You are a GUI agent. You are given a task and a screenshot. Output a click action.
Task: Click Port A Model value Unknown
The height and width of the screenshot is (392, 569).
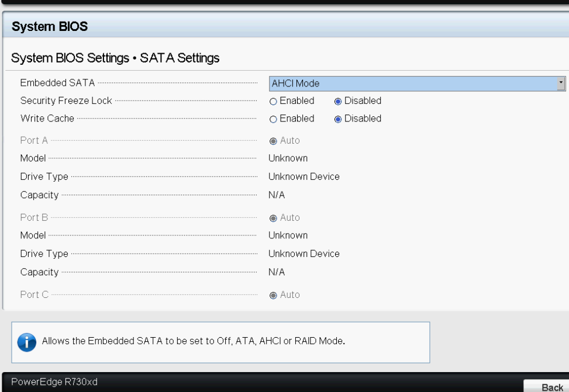[x=288, y=158]
